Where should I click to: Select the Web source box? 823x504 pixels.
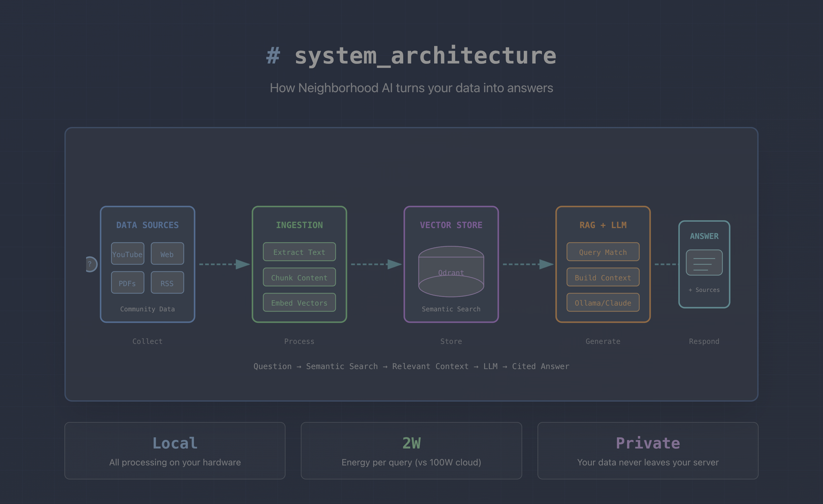pos(167,253)
